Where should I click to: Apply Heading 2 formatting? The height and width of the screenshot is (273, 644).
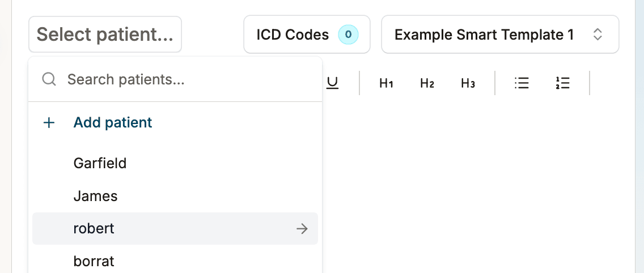coord(427,83)
